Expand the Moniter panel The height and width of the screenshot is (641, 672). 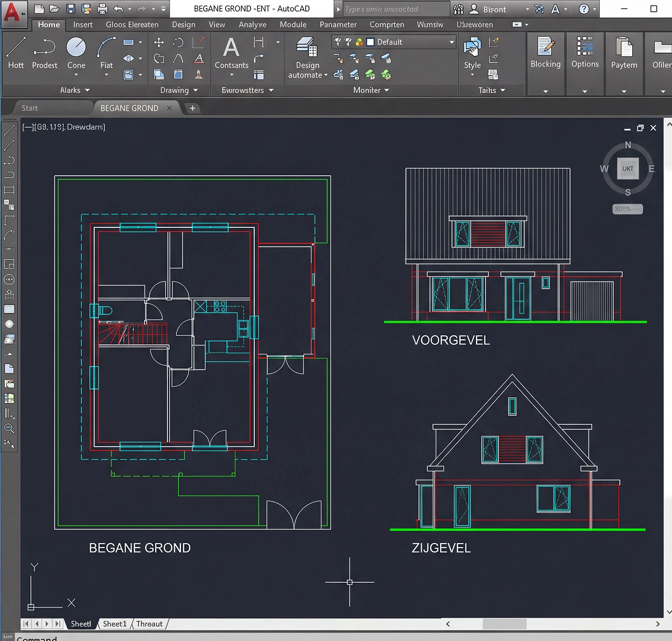(371, 90)
